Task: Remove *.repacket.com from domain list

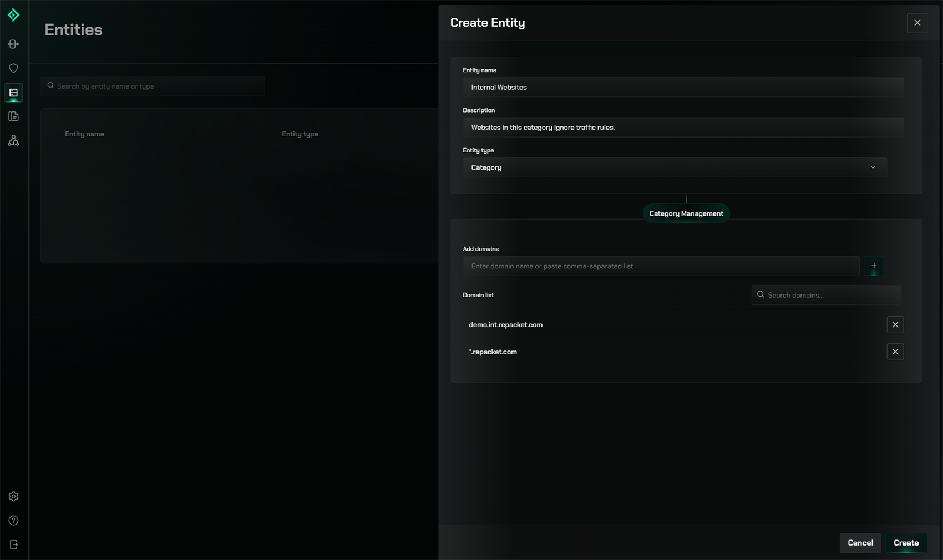Action: coord(895,352)
